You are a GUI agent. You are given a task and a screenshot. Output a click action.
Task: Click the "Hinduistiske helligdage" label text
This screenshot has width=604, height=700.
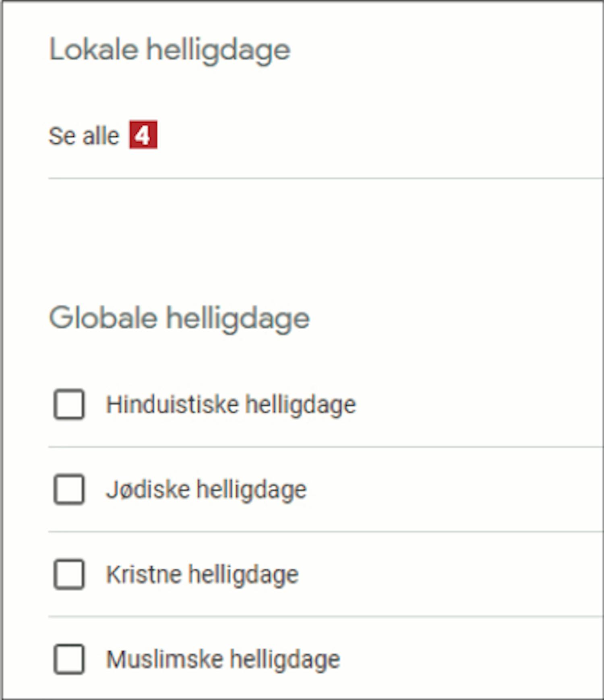pos(231,404)
